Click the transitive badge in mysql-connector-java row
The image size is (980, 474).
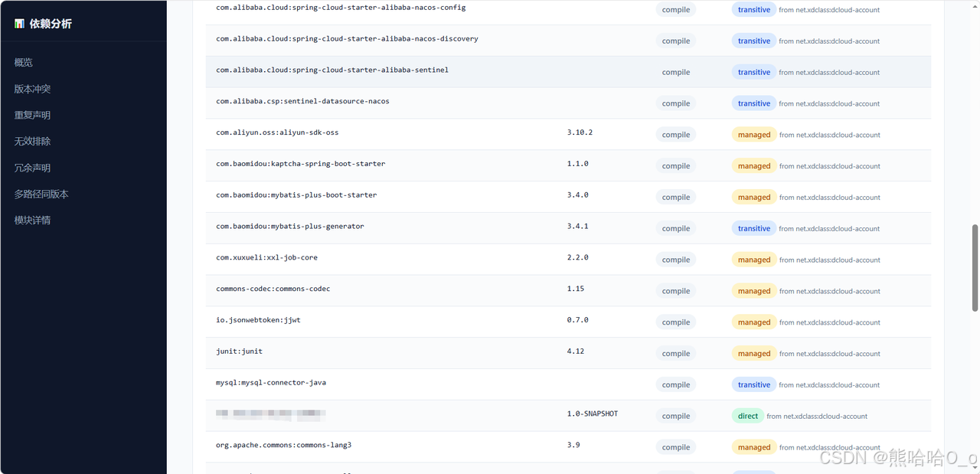click(x=754, y=385)
